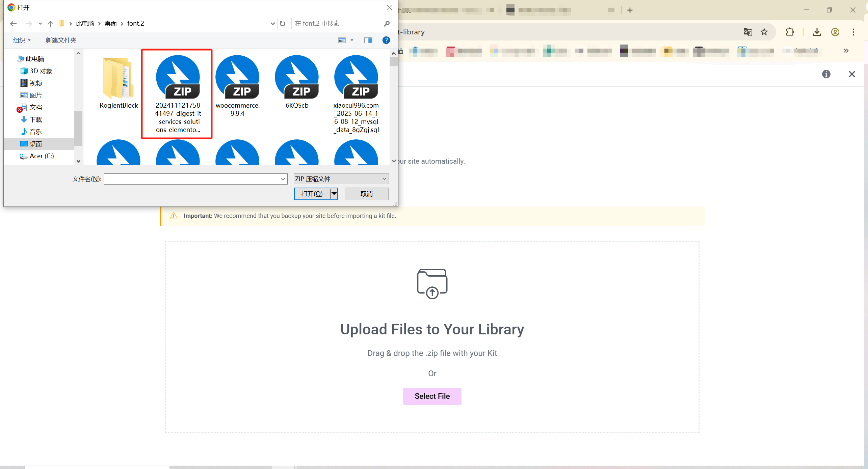Open the address path history dropdown
Viewport: 868px width, 469px height.
(272, 24)
